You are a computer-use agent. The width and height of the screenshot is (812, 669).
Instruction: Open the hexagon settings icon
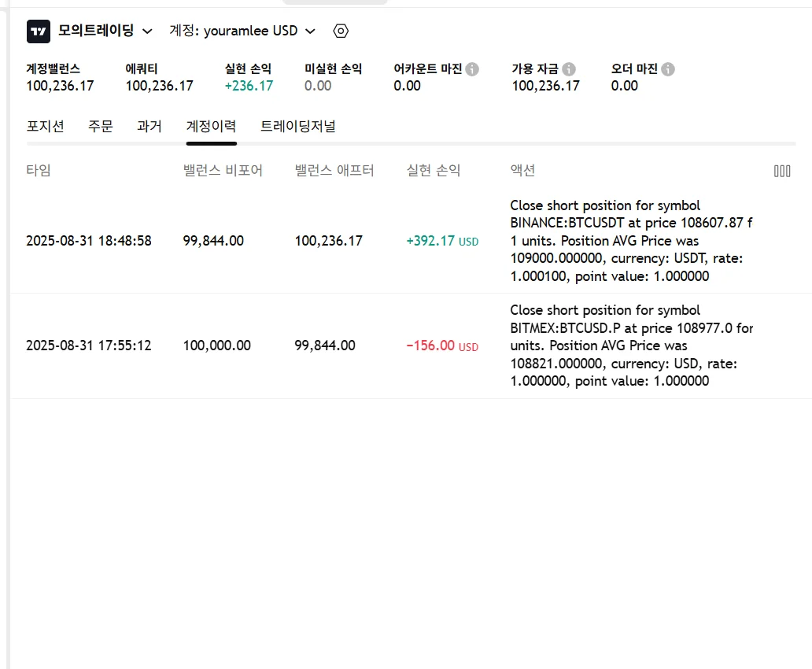(341, 31)
